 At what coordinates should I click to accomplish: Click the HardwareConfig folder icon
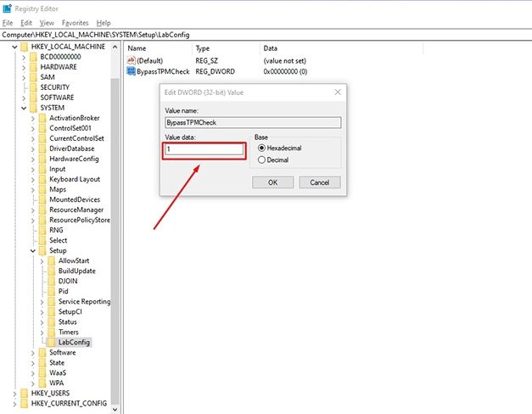[42, 159]
